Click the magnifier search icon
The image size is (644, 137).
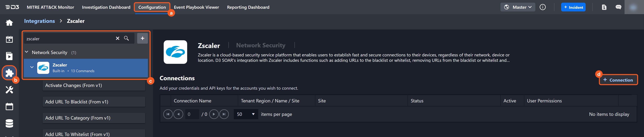(126, 38)
